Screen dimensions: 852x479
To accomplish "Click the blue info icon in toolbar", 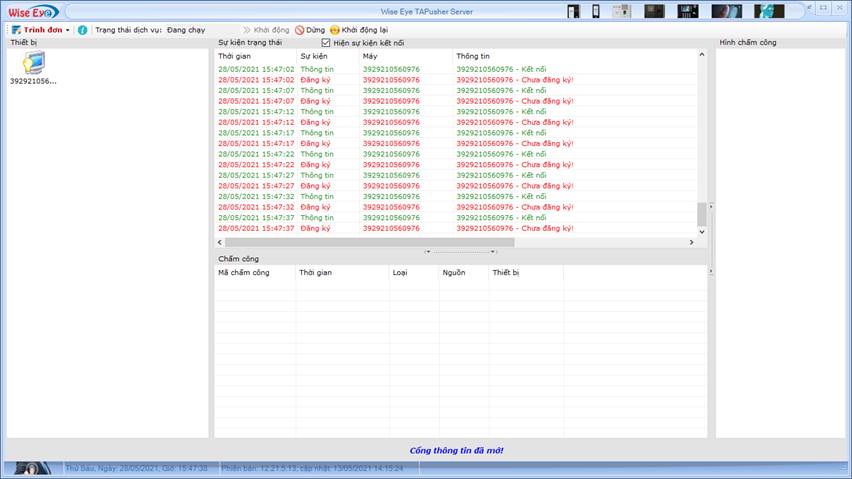I will coord(82,30).
